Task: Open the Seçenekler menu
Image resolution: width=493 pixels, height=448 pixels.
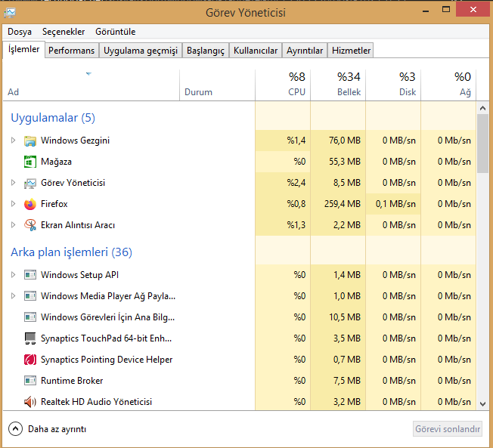Action: (x=64, y=32)
